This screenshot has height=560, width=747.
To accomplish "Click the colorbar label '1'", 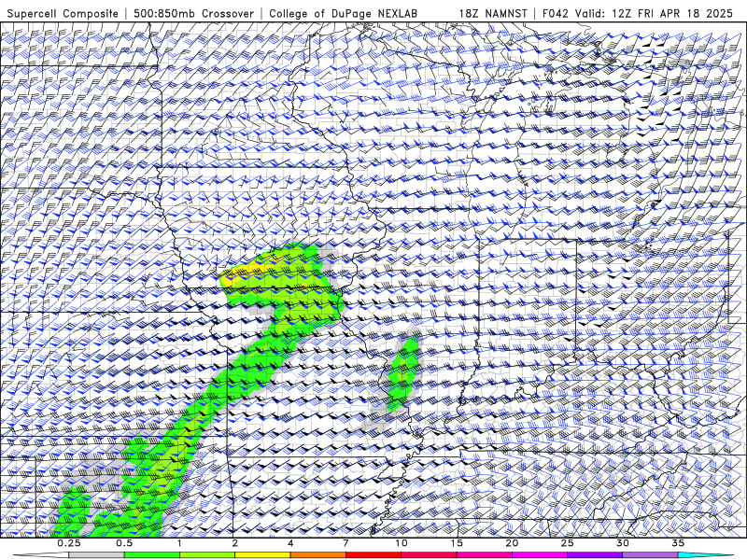I will 179,543.
